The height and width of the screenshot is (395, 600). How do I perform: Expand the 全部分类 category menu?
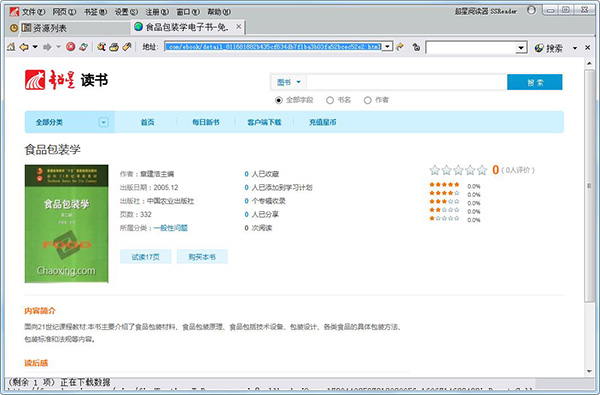[104, 122]
